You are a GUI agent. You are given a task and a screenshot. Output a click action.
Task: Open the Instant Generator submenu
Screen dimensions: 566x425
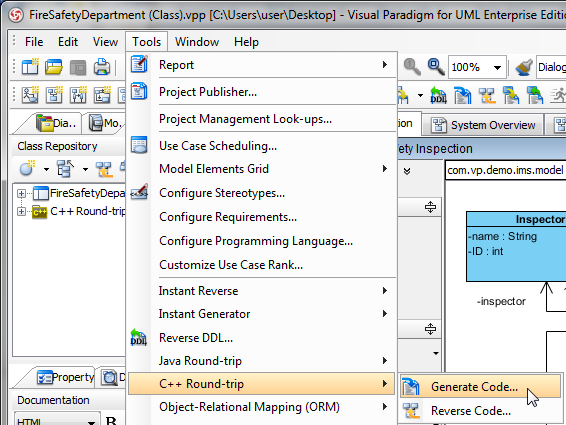pos(262,314)
